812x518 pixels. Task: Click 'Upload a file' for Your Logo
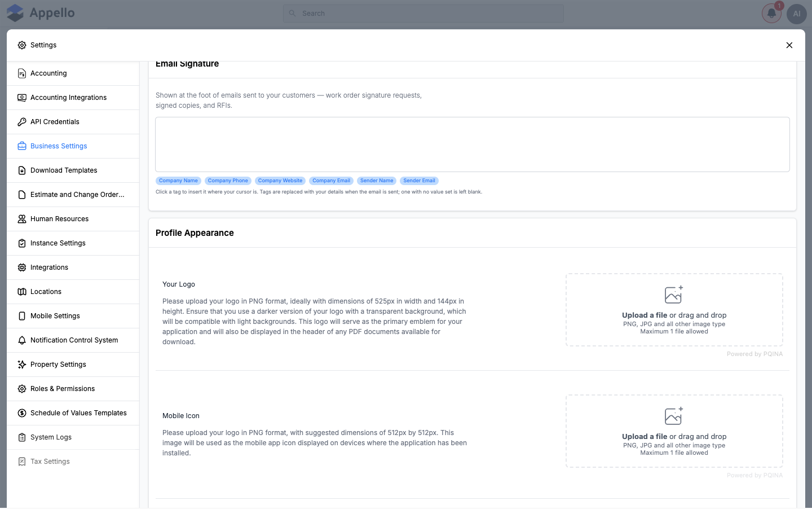point(645,315)
